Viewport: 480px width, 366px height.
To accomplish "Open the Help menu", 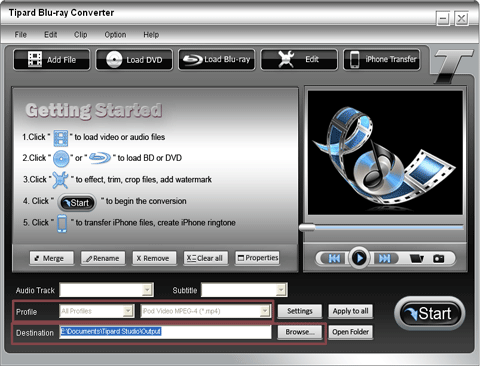I will coord(151,35).
